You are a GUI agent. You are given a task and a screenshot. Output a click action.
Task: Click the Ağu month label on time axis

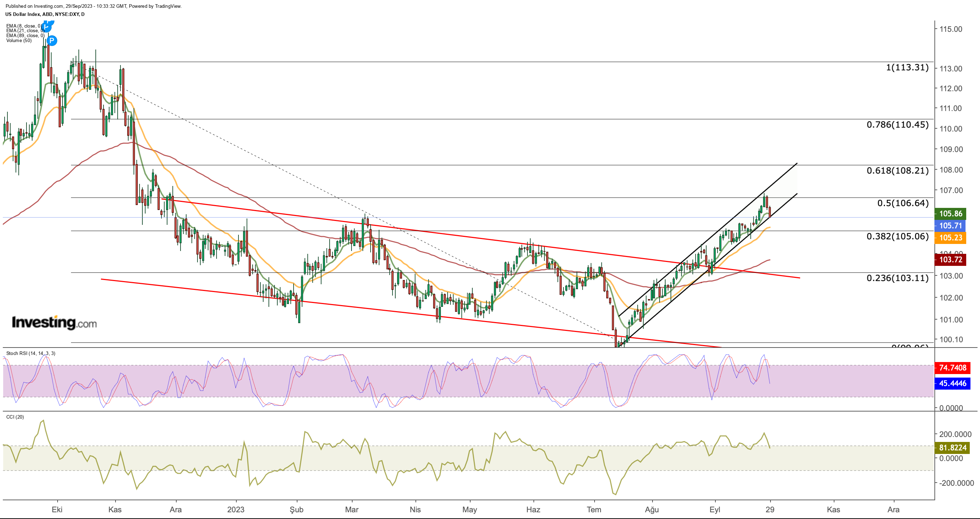click(x=652, y=510)
